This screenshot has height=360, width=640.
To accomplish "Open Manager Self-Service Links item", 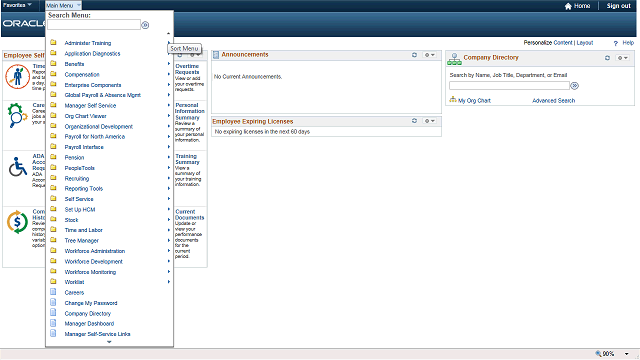I will (97, 334).
